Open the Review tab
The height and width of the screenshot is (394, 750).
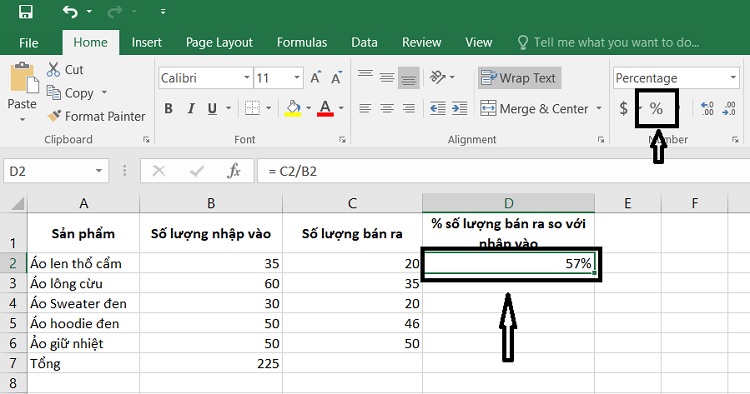click(x=421, y=43)
